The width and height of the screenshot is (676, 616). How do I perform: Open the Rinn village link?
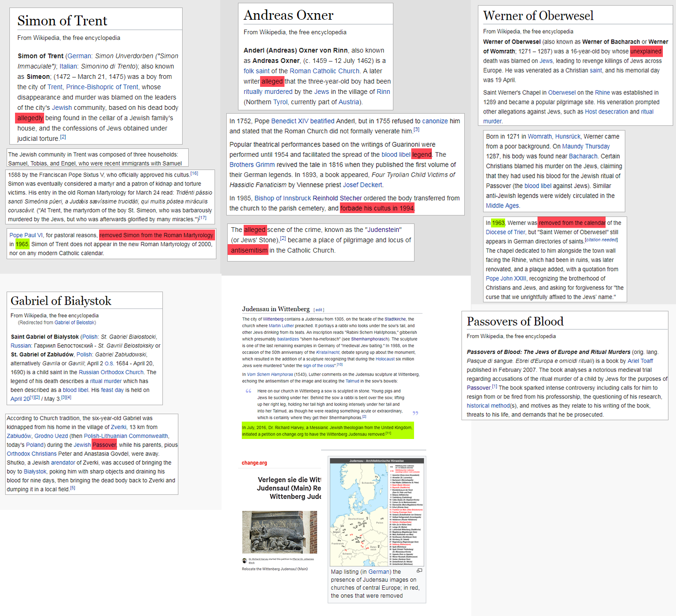click(383, 92)
